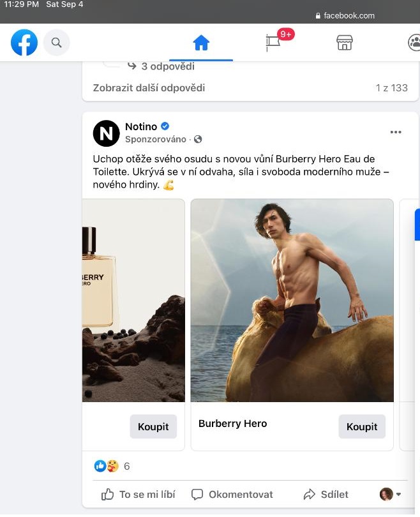The width and height of the screenshot is (420, 517).
Task: Click Okomentovat to comment on post
Action: [x=232, y=494]
